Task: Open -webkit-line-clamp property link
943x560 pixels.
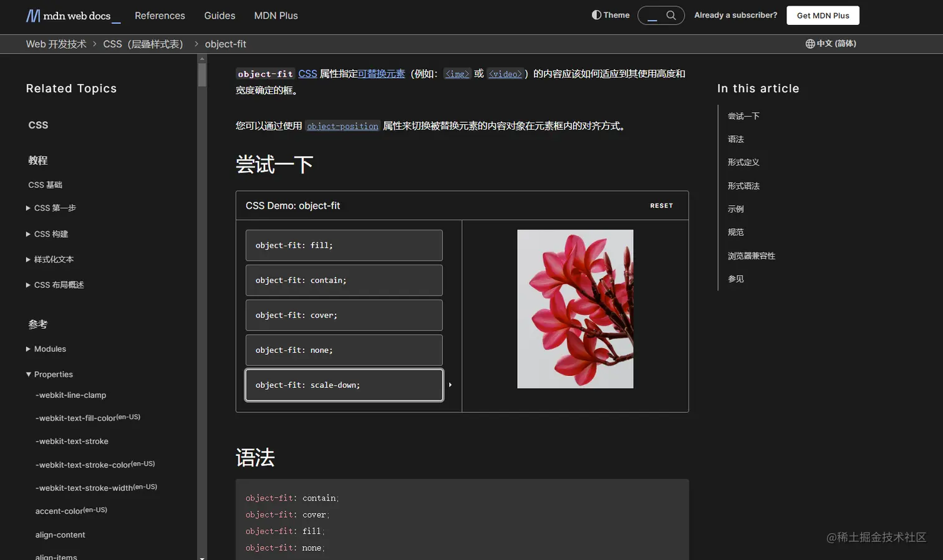Action: (x=71, y=395)
